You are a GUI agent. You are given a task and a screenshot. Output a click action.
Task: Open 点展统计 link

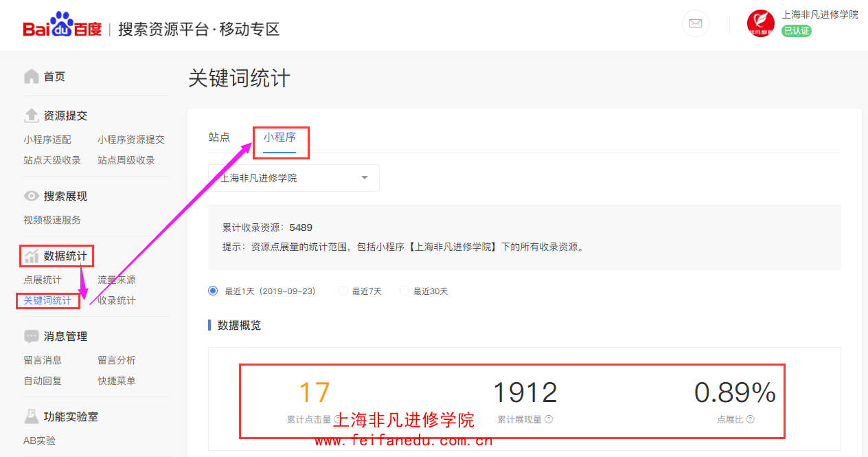point(43,280)
